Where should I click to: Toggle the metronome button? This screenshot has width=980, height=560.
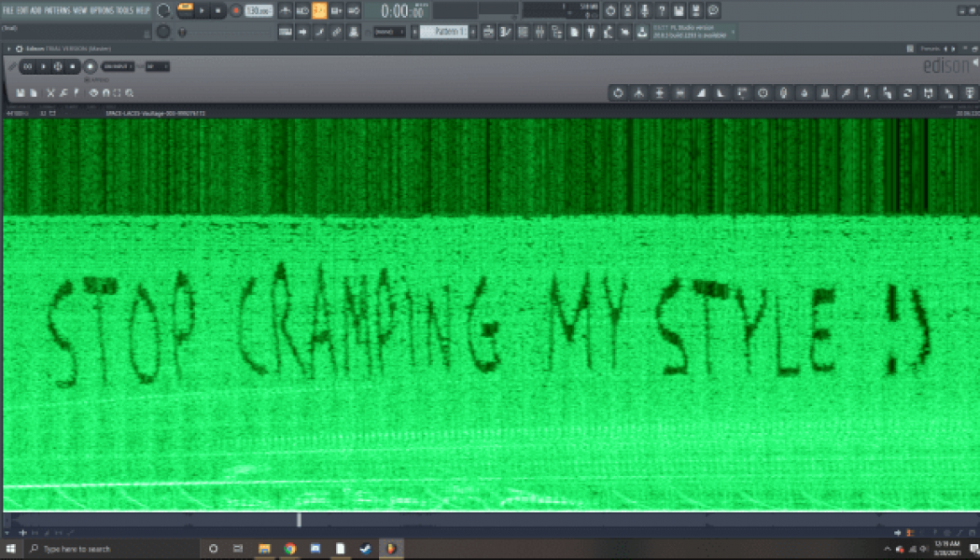(286, 10)
